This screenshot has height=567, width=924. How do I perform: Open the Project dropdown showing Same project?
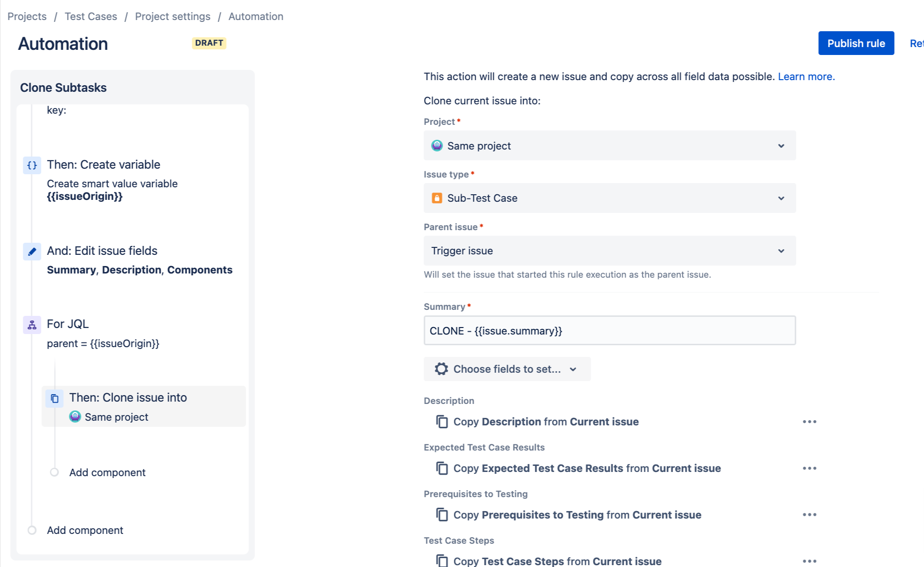click(781, 145)
